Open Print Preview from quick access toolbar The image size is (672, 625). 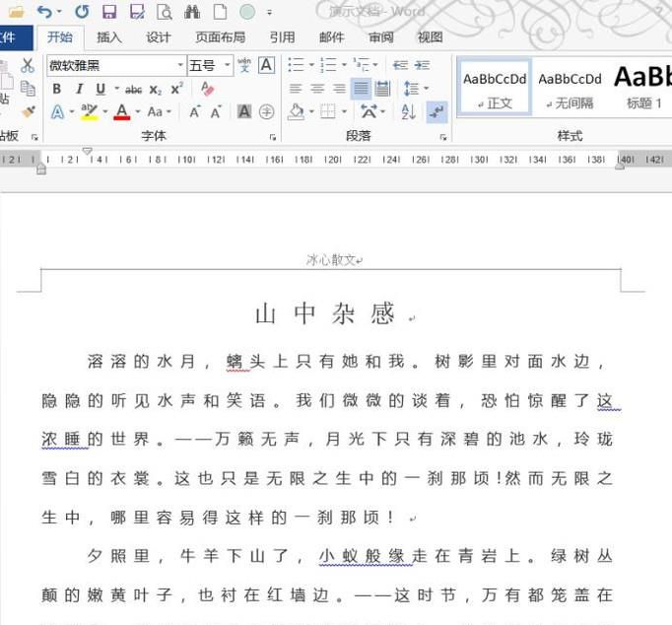click(165, 12)
